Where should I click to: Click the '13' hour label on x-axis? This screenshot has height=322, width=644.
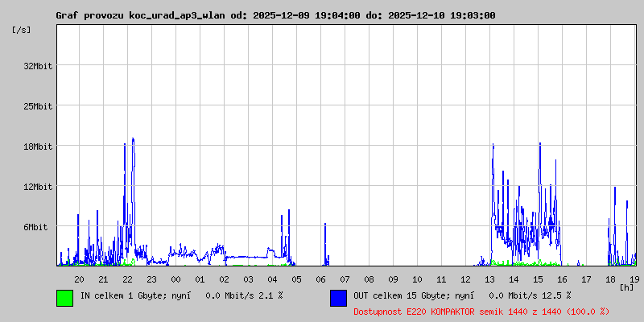coord(489,279)
